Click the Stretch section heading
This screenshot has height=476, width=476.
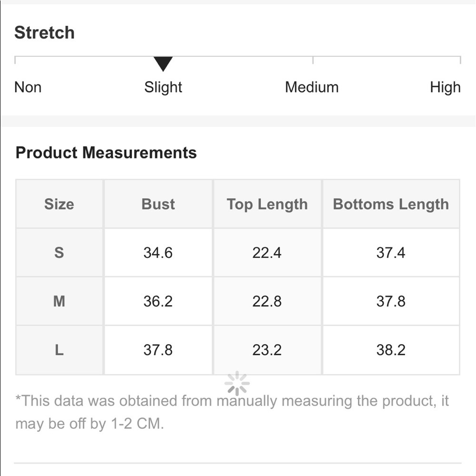(44, 32)
